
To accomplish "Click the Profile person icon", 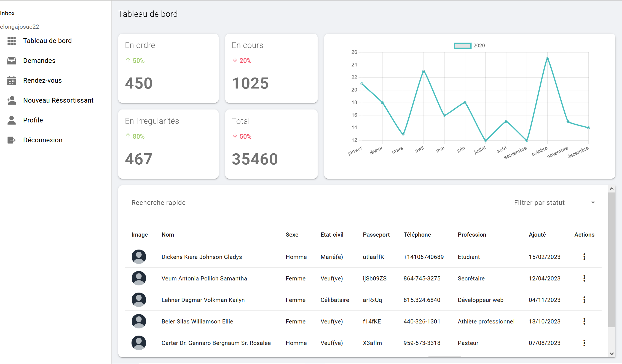I will [12, 120].
